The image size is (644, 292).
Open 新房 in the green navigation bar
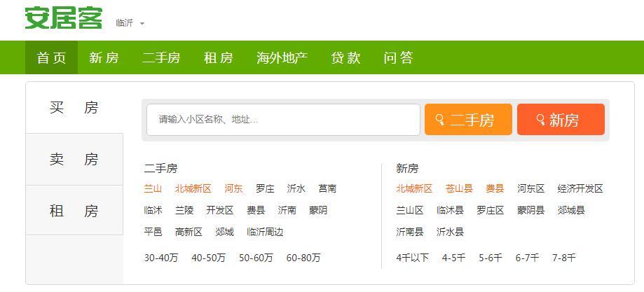pyautogui.click(x=104, y=57)
